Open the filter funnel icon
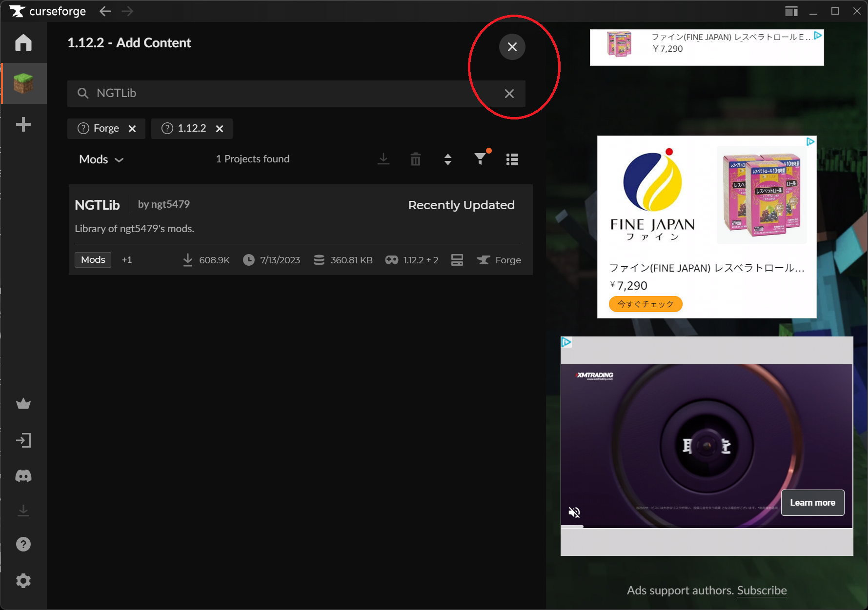868x610 pixels. pos(481,158)
